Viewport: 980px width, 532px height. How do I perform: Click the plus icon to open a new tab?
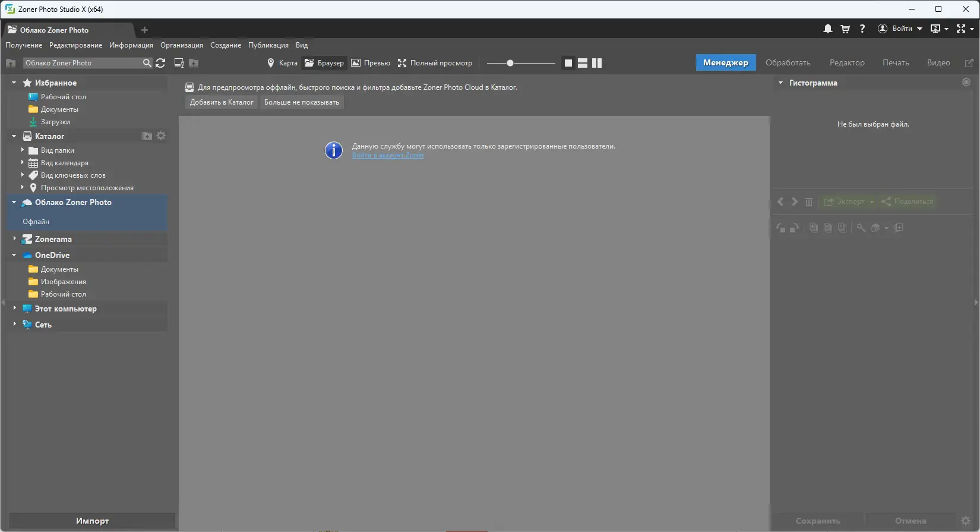[144, 30]
